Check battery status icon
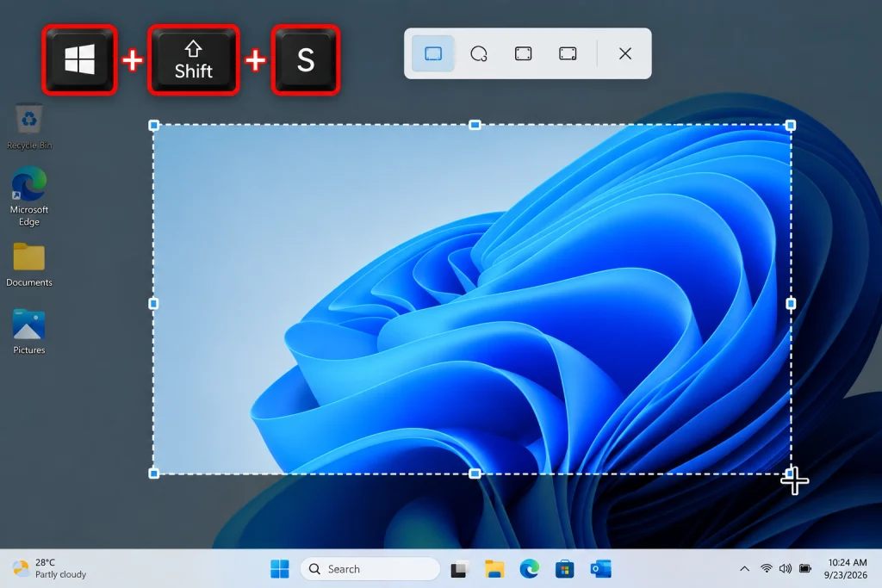Image resolution: width=882 pixels, height=588 pixels. click(805, 569)
